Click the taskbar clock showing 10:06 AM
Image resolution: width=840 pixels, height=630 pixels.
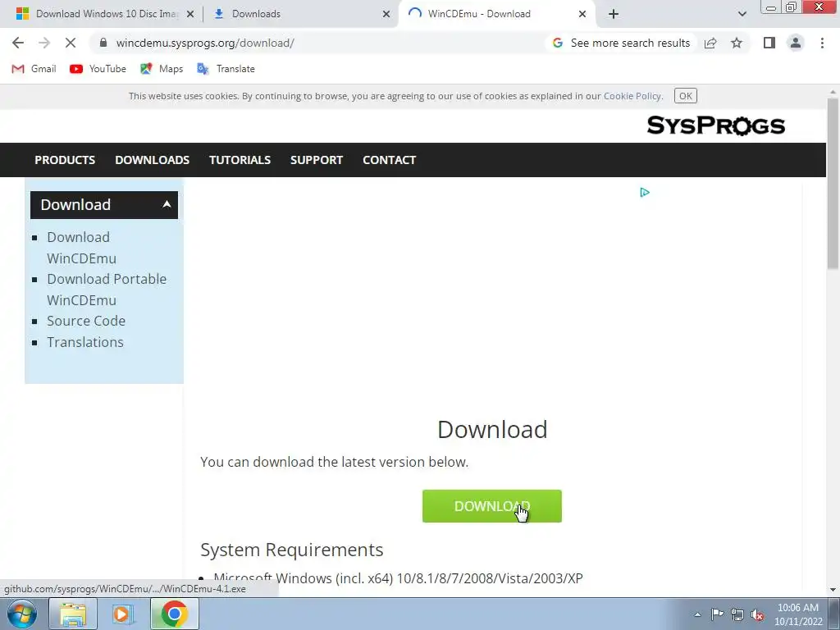pos(798,614)
